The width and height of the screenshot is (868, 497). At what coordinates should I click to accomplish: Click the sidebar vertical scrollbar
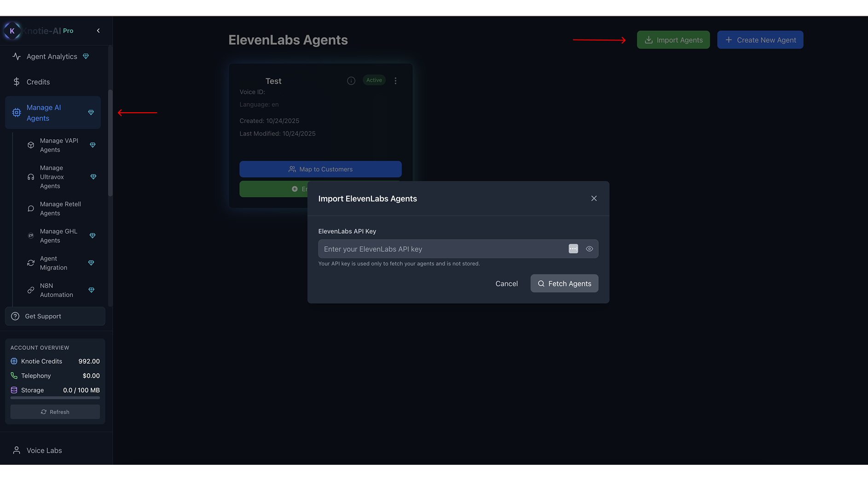110,143
